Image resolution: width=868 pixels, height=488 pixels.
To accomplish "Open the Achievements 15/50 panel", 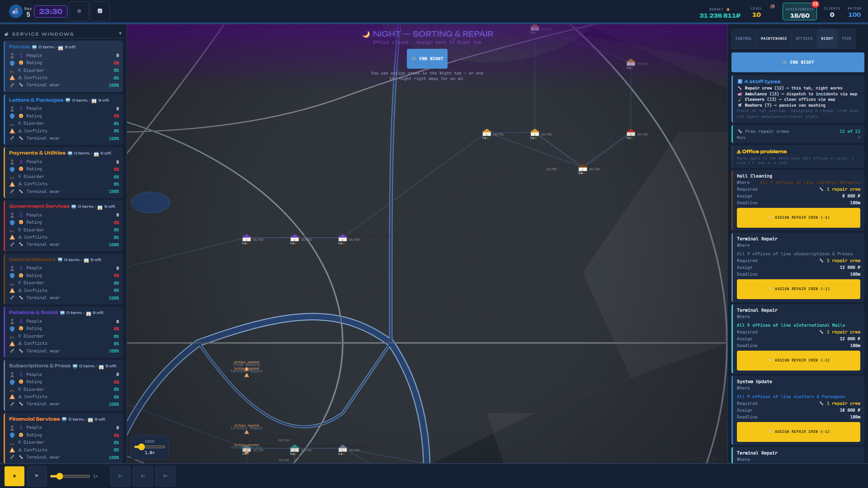I will [x=800, y=12].
